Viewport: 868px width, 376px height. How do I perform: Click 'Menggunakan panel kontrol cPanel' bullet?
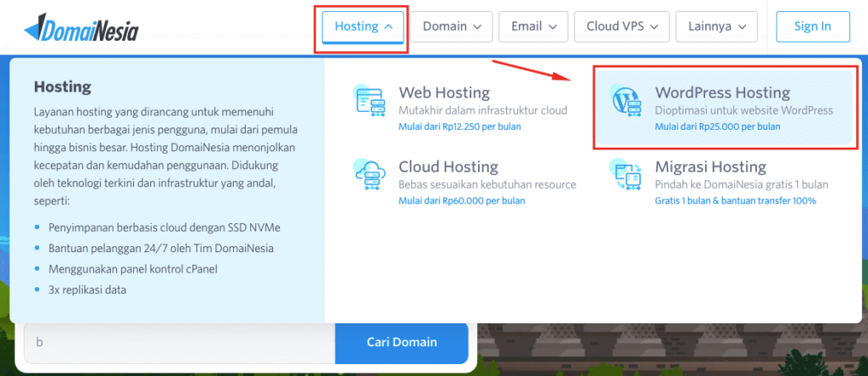tap(133, 269)
